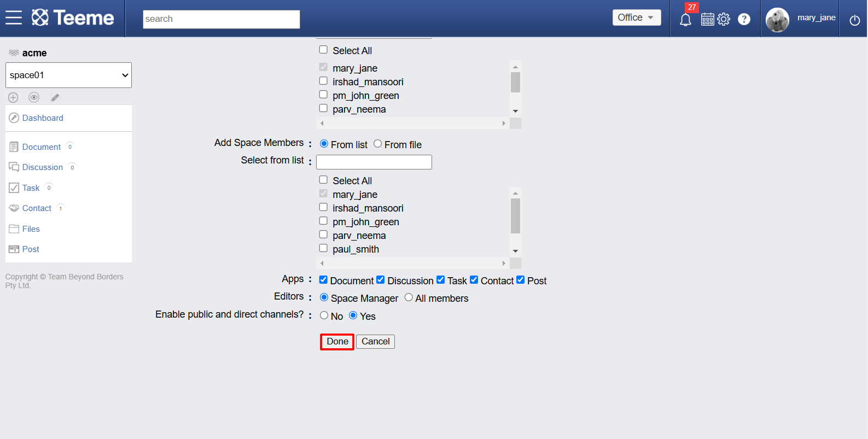This screenshot has width=868, height=439.
Task: Click the Cancel button
Action: point(376,342)
